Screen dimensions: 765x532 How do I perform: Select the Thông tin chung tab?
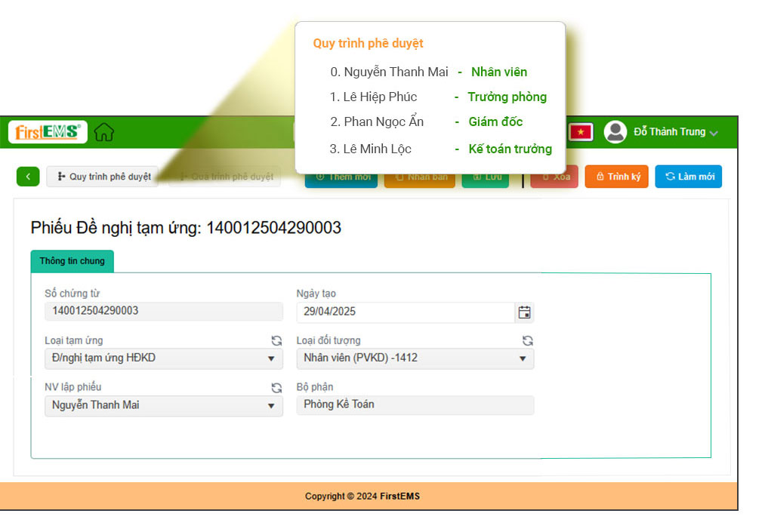pos(72,261)
